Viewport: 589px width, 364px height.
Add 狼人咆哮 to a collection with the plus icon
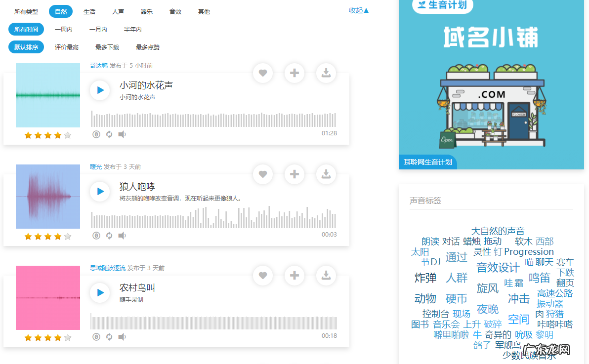[x=294, y=174]
